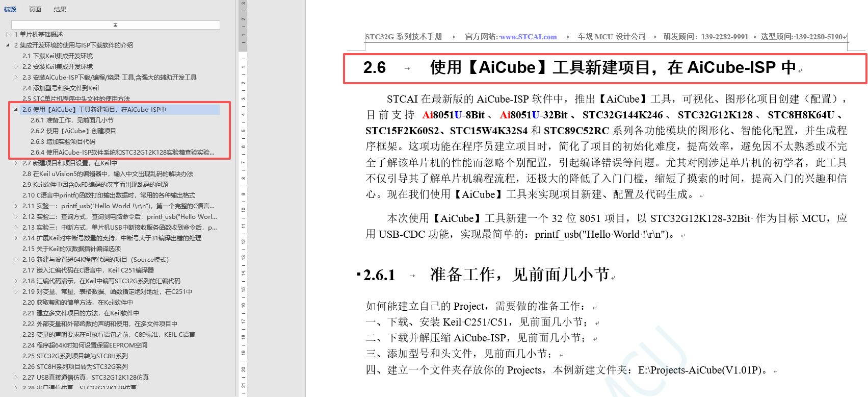This screenshot has height=397, width=868.
Task: Expand the 2.27 USB直接通信仿真 node
Action: 16,378
